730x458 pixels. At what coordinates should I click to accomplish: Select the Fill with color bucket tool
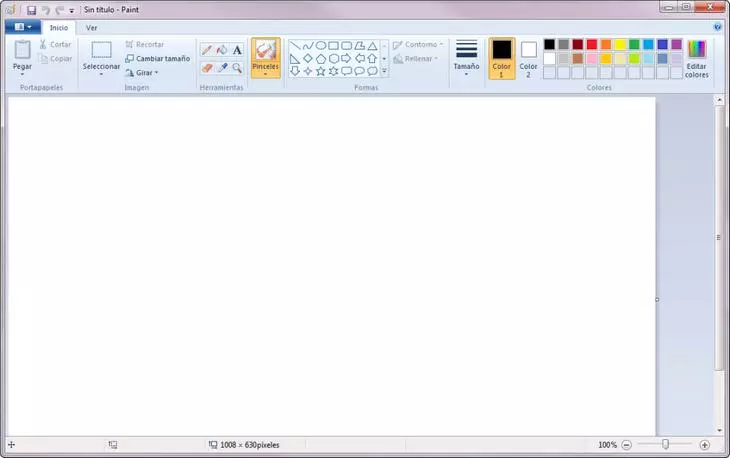pyautogui.click(x=222, y=50)
